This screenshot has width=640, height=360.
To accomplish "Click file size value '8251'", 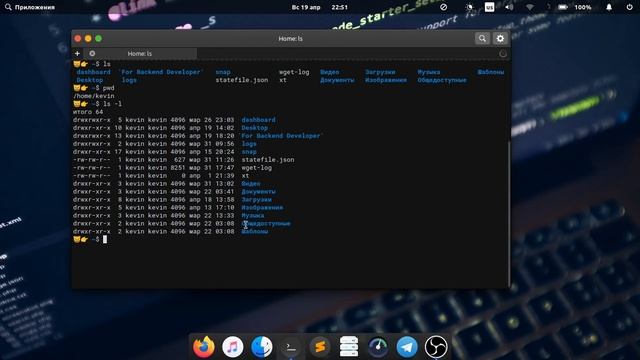I will [x=178, y=168].
